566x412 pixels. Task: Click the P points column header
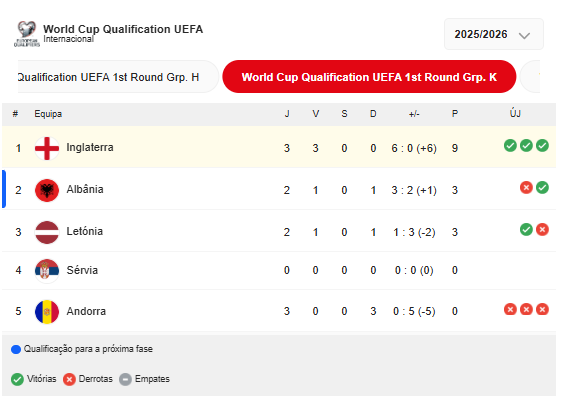pyautogui.click(x=455, y=114)
